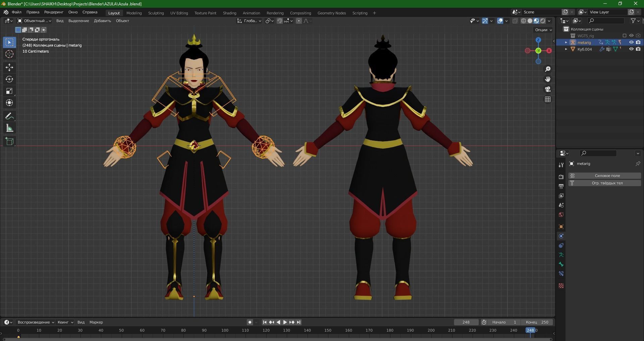Toggle snapping magnet
Image resolution: width=644 pixels, height=341 pixels.
(279, 21)
